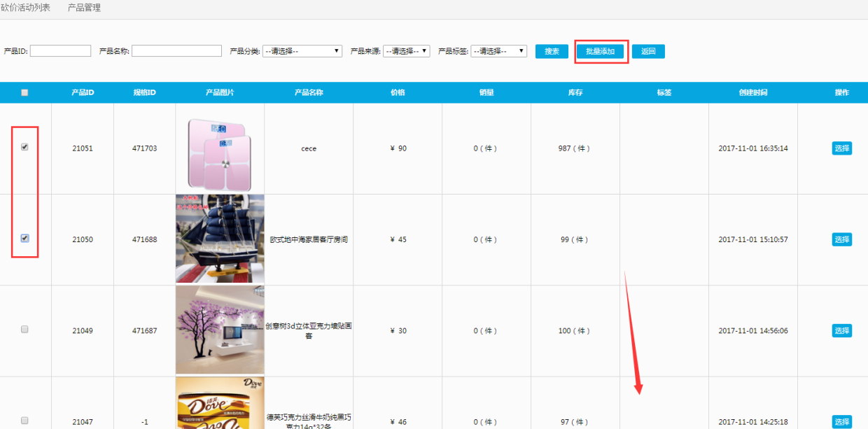Open the 产品分类 dropdown
This screenshot has height=429, width=868.
pyautogui.click(x=302, y=51)
